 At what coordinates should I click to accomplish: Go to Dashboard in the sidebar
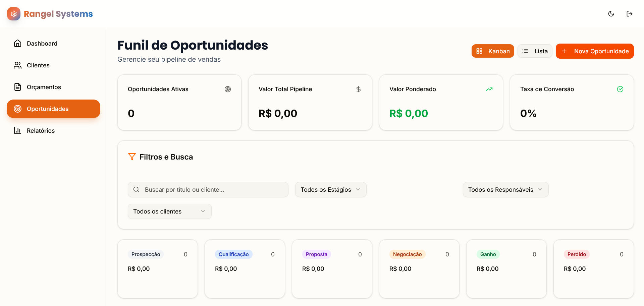[x=42, y=44]
